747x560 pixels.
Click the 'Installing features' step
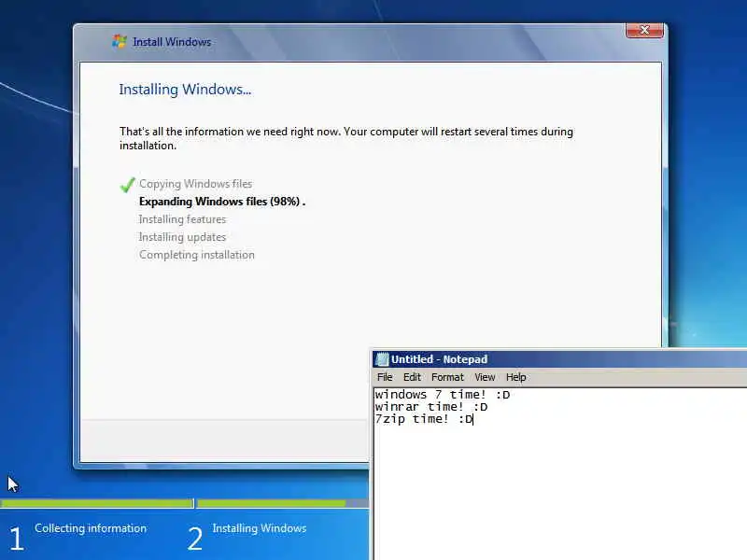182,219
